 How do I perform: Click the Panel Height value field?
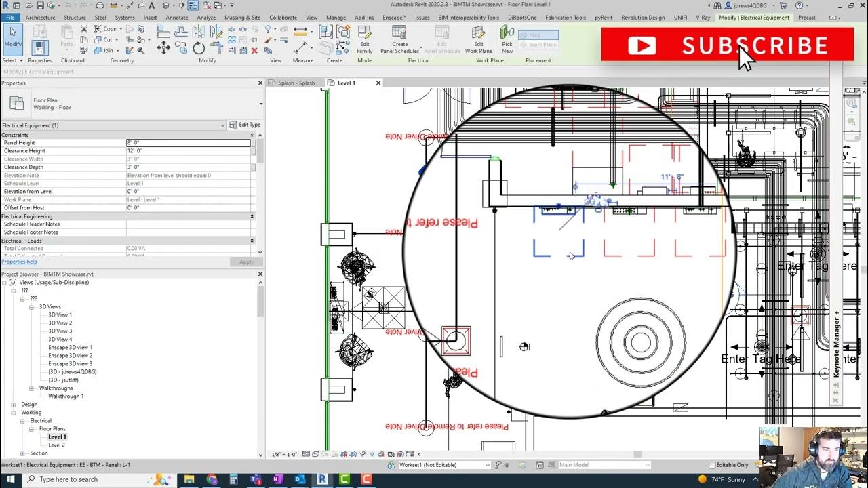point(189,143)
